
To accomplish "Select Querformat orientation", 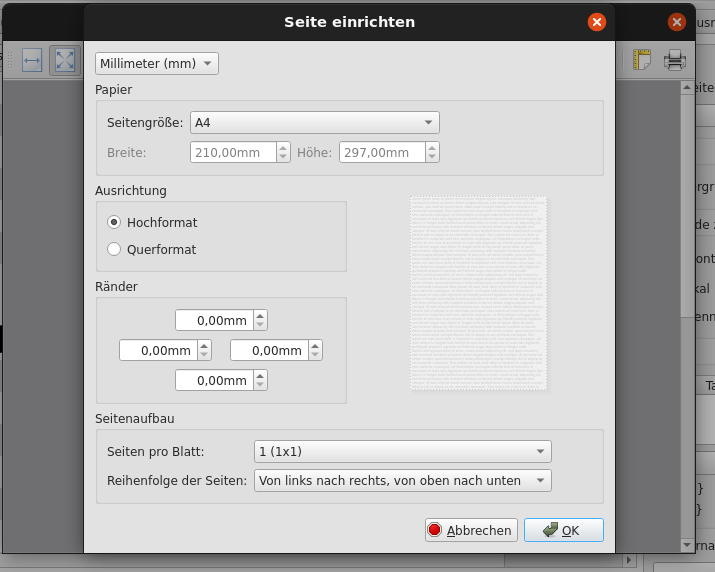I will (114, 249).
